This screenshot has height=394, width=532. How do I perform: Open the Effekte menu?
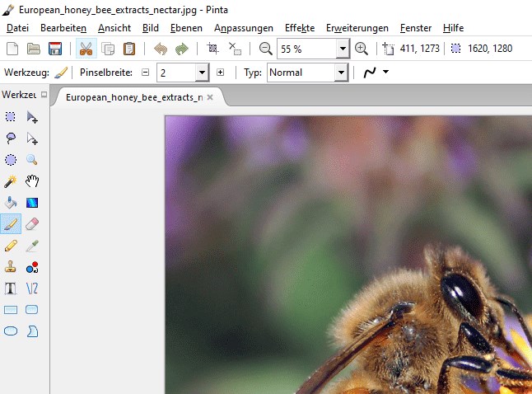click(x=299, y=28)
